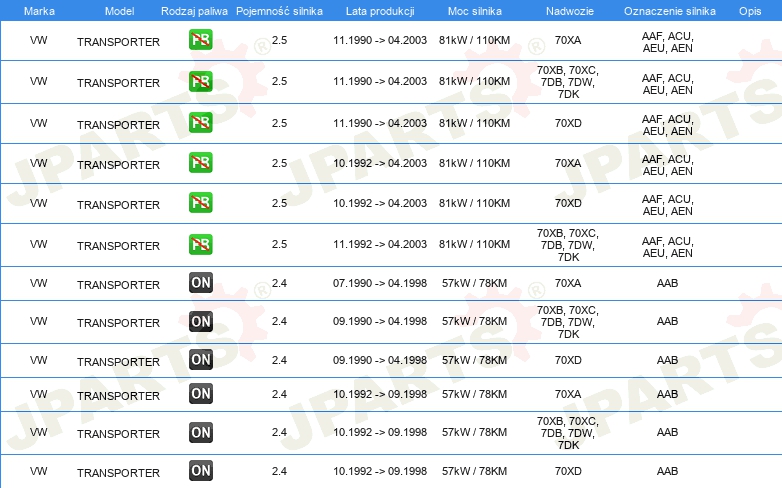
Task: Click 57kW / 78KM in the 07.1990 row
Action: (474, 283)
